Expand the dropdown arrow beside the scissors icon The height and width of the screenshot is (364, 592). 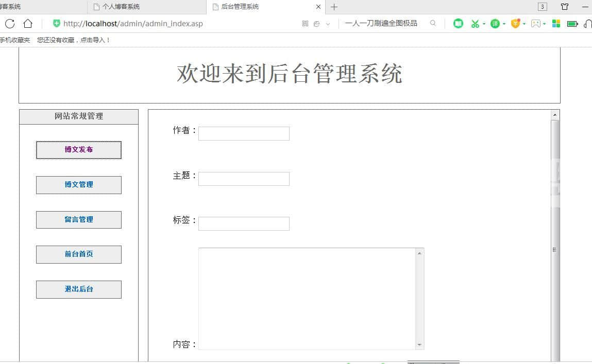click(x=484, y=24)
